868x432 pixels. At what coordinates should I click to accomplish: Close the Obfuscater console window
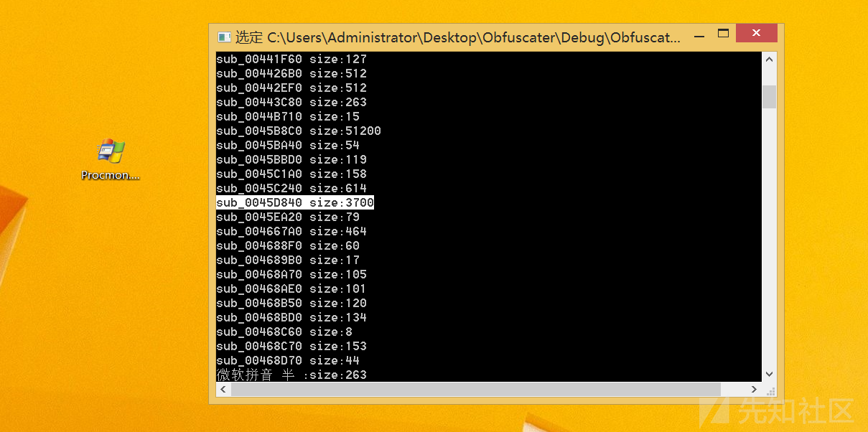pyautogui.click(x=757, y=33)
